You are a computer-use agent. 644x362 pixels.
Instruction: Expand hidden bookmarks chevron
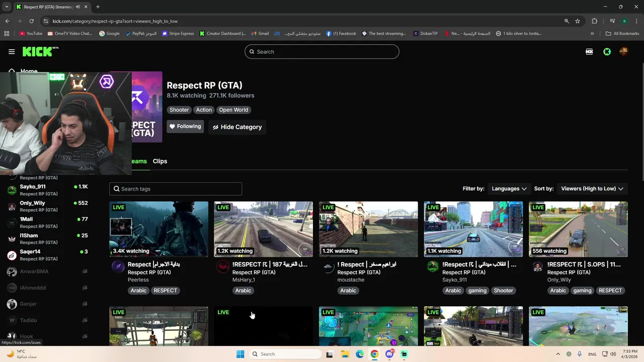point(592,34)
